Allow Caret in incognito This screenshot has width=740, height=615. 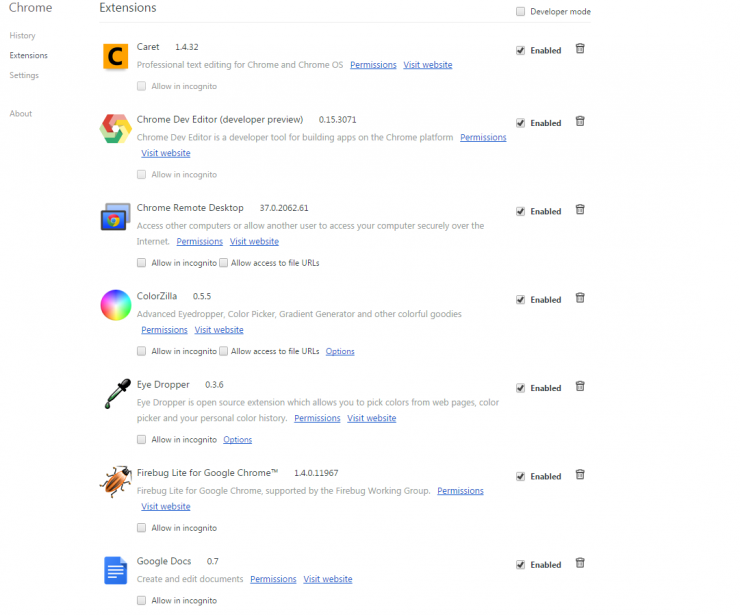pos(141,86)
